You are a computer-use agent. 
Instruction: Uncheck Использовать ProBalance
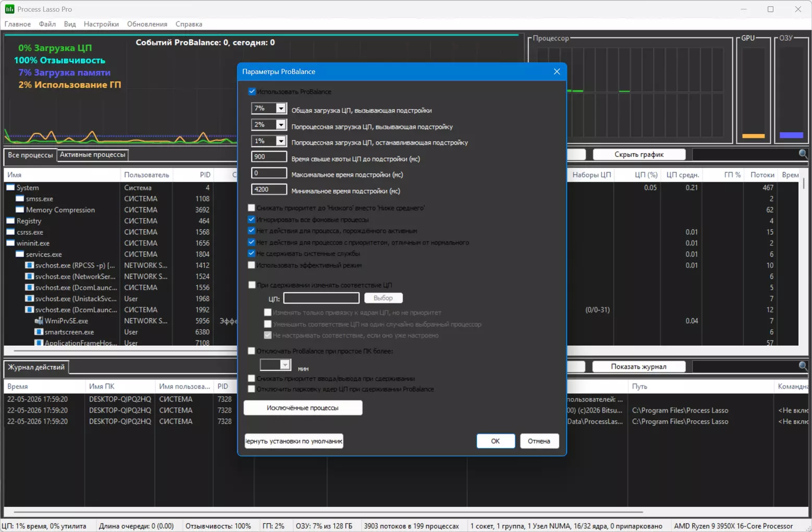[252, 91]
